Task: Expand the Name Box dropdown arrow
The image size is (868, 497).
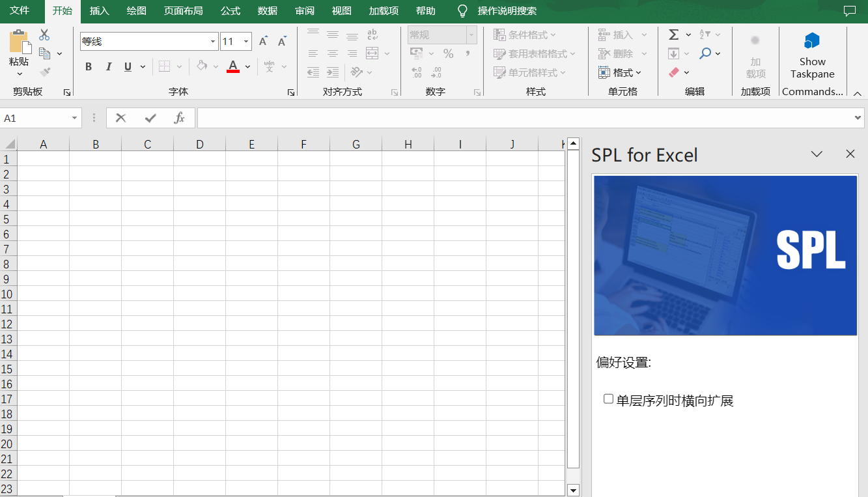Action: pyautogui.click(x=75, y=118)
